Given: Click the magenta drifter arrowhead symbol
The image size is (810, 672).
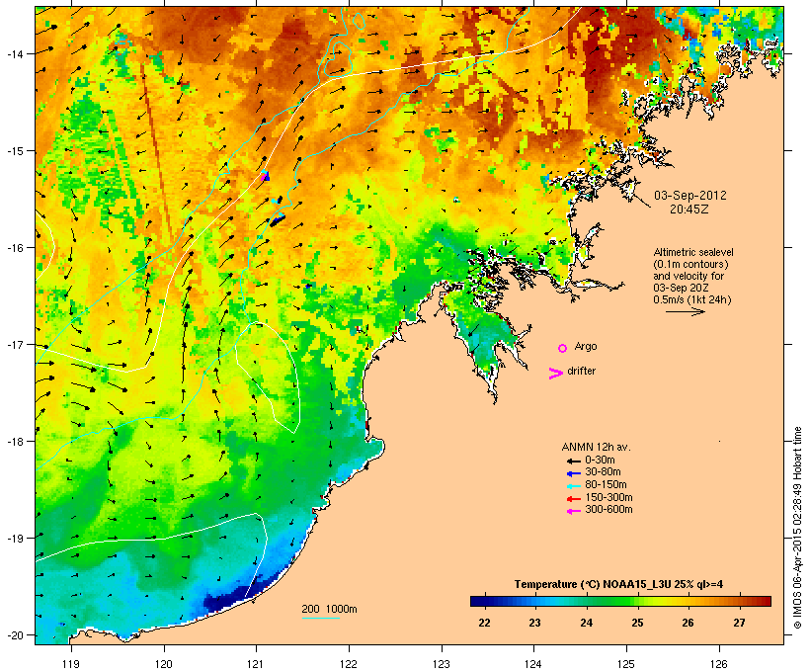Looking at the screenshot, I should [555, 374].
